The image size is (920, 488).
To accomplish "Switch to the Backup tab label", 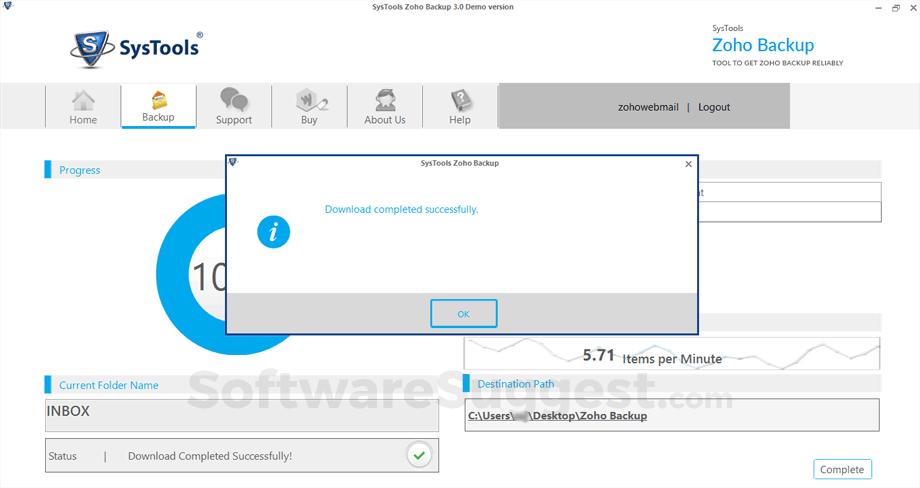I will [x=158, y=117].
